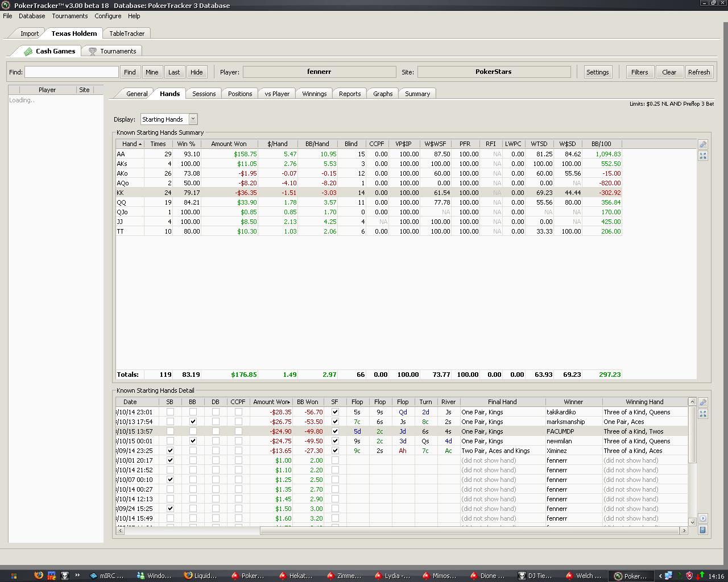The image size is (728, 582).
Task: Open summary grid configure wrench icon
Action: pyautogui.click(x=703, y=144)
